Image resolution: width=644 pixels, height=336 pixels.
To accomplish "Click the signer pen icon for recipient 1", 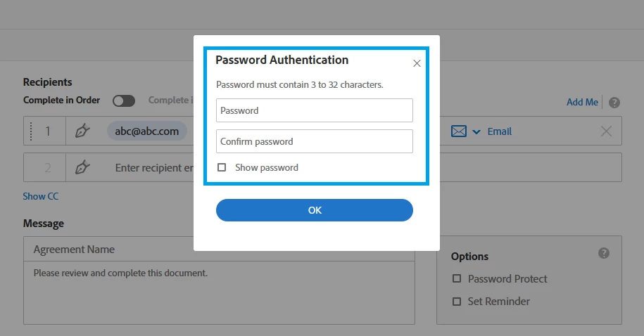I will click(x=82, y=131).
